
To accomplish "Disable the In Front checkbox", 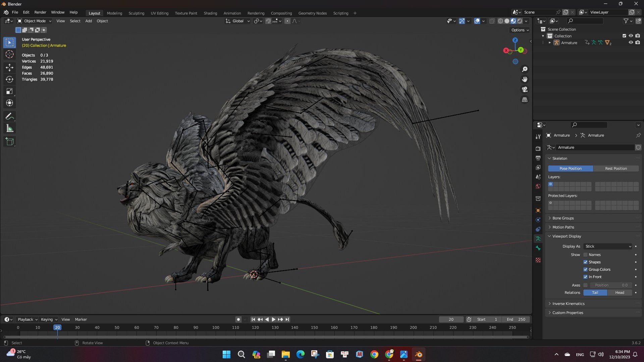I will tap(585, 277).
